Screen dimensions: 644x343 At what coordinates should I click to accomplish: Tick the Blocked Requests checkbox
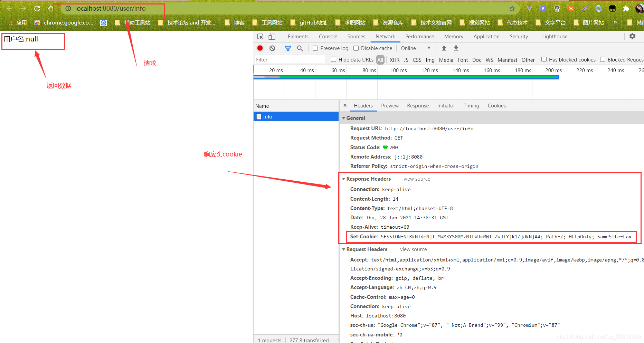603,59
